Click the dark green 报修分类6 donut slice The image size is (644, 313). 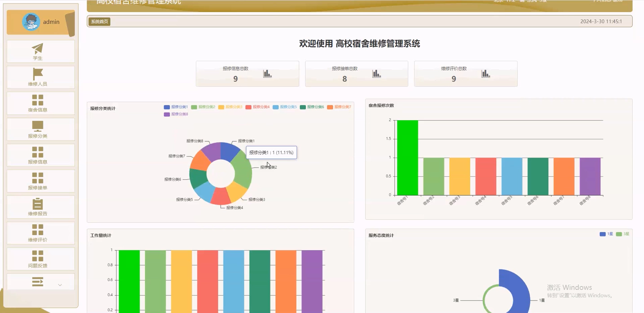(198, 178)
